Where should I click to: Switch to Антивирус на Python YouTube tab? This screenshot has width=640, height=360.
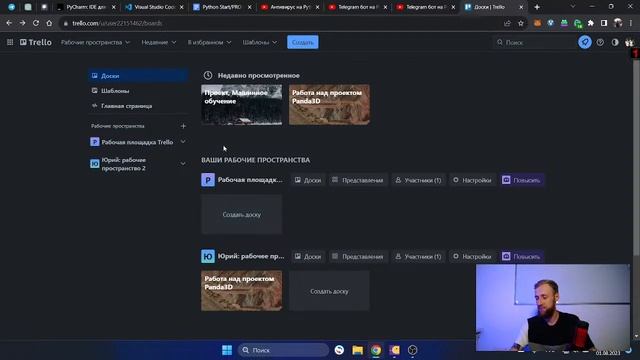290,7
